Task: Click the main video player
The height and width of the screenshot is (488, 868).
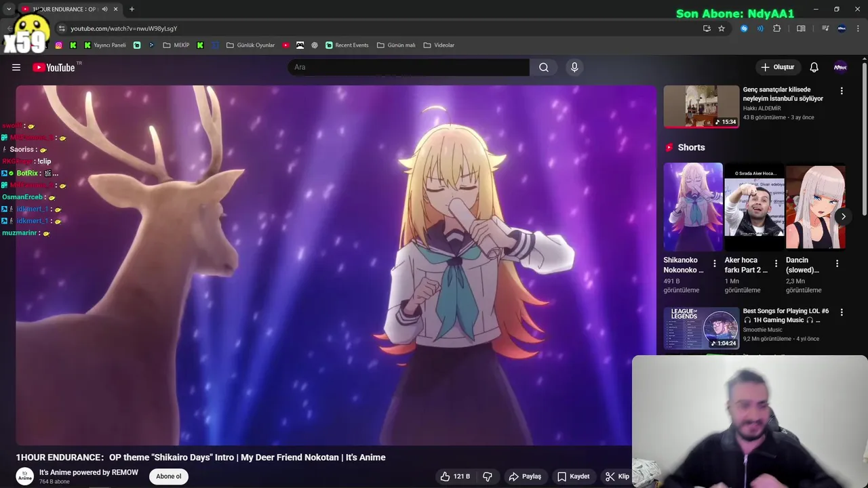Action: tap(336, 265)
